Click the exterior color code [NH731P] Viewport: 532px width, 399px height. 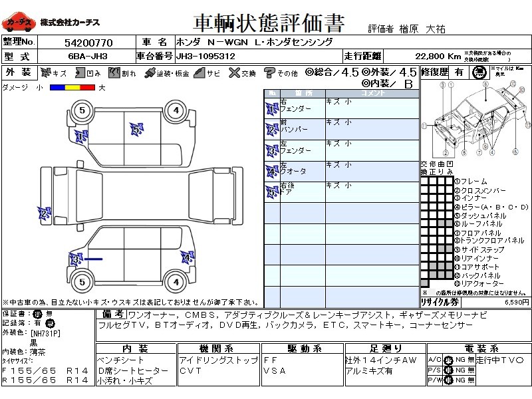pos(45,334)
